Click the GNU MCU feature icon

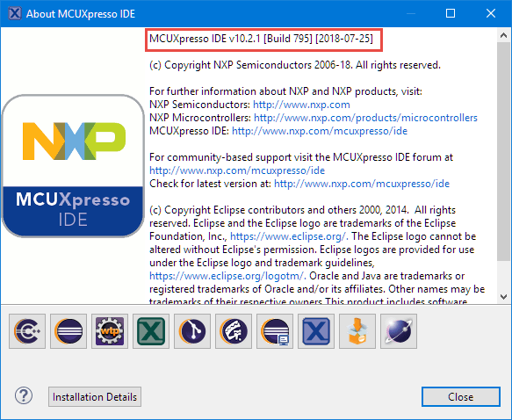coord(234,331)
